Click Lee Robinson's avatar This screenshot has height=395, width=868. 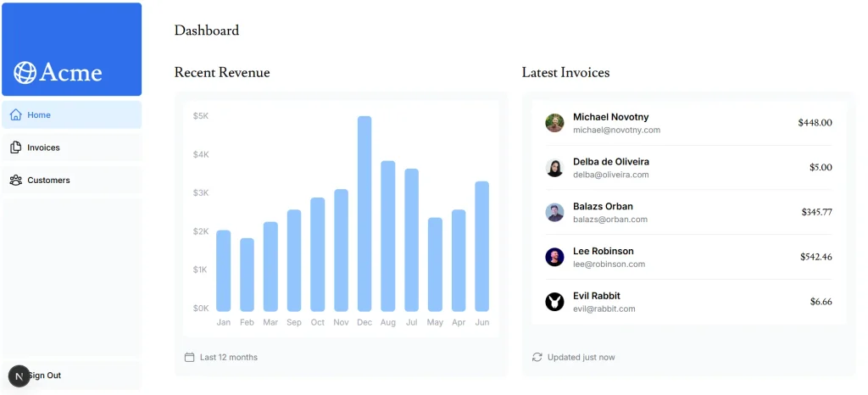[x=554, y=257]
